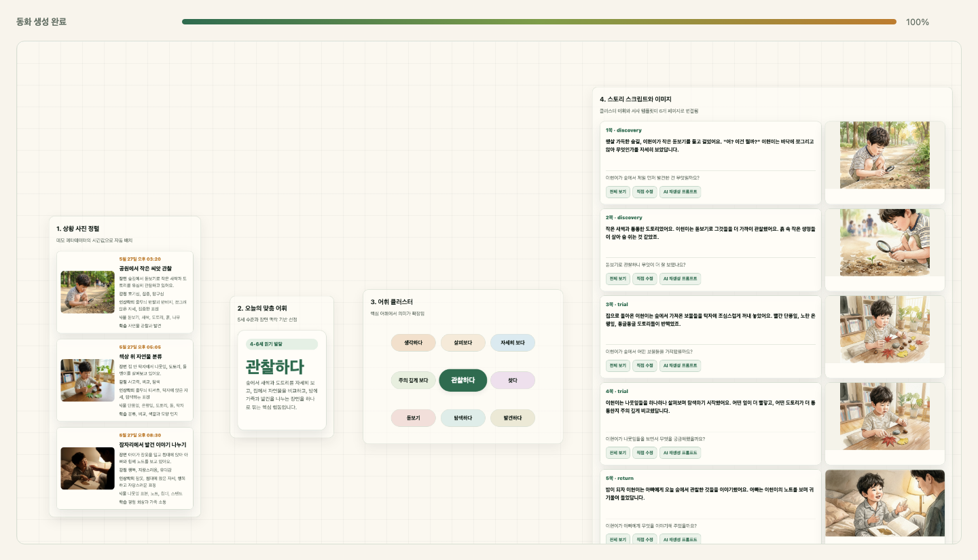The height and width of the screenshot is (560, 978).
Task: Click the 3쪽 · trial page label
Action: pos(617,305)
